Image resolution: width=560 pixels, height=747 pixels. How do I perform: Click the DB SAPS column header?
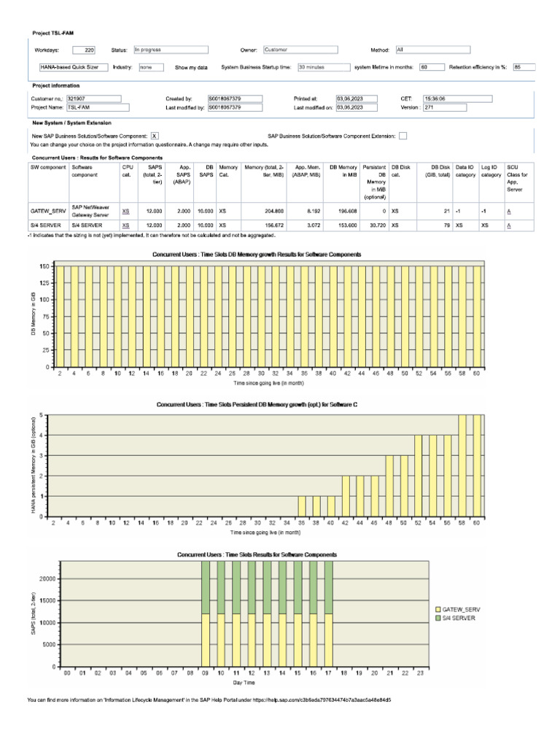(206, 171)
